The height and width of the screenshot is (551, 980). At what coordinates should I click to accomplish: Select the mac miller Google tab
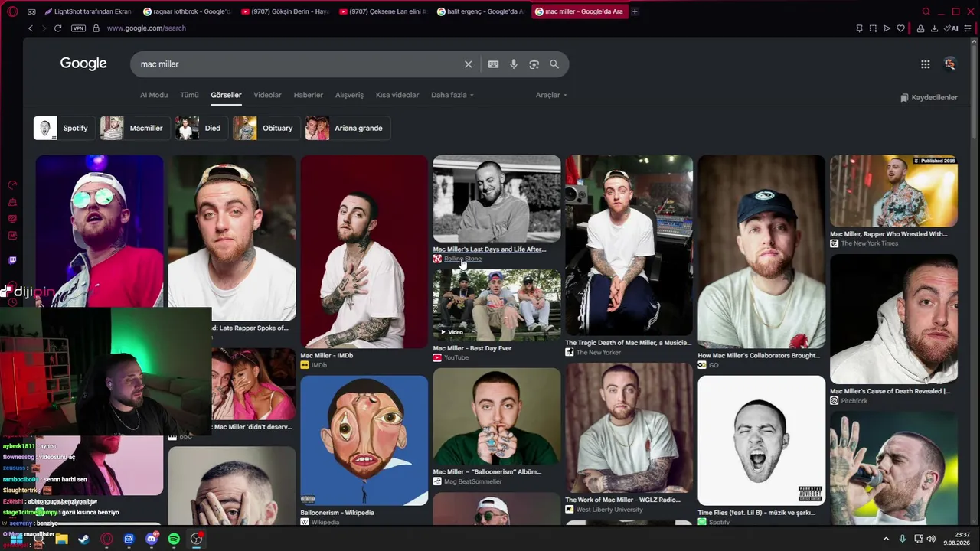click(x=579, y=11)
